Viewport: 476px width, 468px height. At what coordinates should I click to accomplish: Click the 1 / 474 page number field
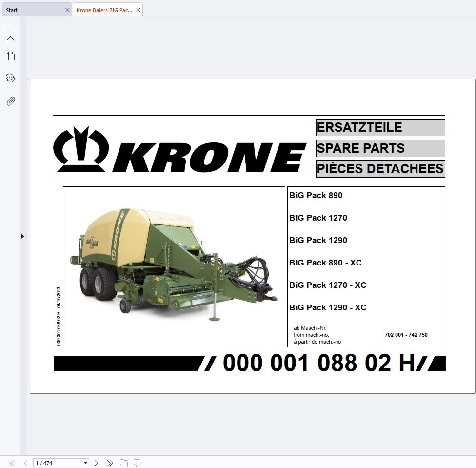(x=56, y=463)
